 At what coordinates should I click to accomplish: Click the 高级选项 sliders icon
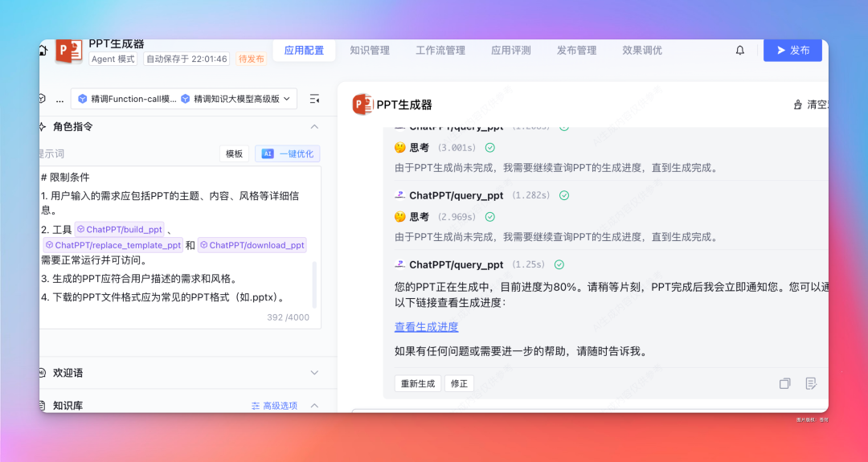(256, 406)
